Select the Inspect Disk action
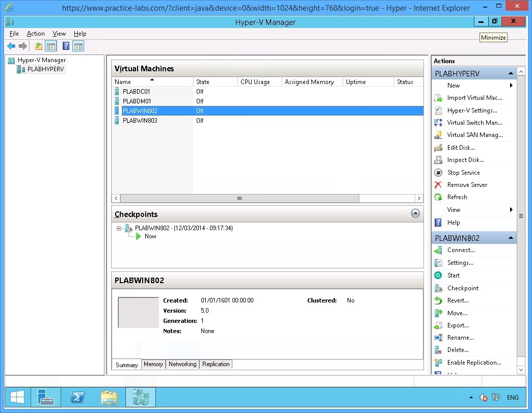Screen dimensions: 532x413 (x=465, y=159)
